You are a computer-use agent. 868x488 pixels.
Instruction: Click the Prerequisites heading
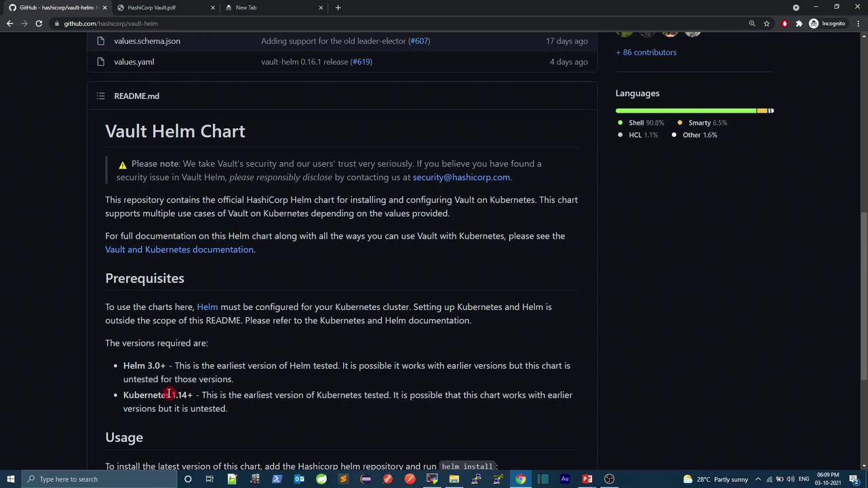(144, 279)
